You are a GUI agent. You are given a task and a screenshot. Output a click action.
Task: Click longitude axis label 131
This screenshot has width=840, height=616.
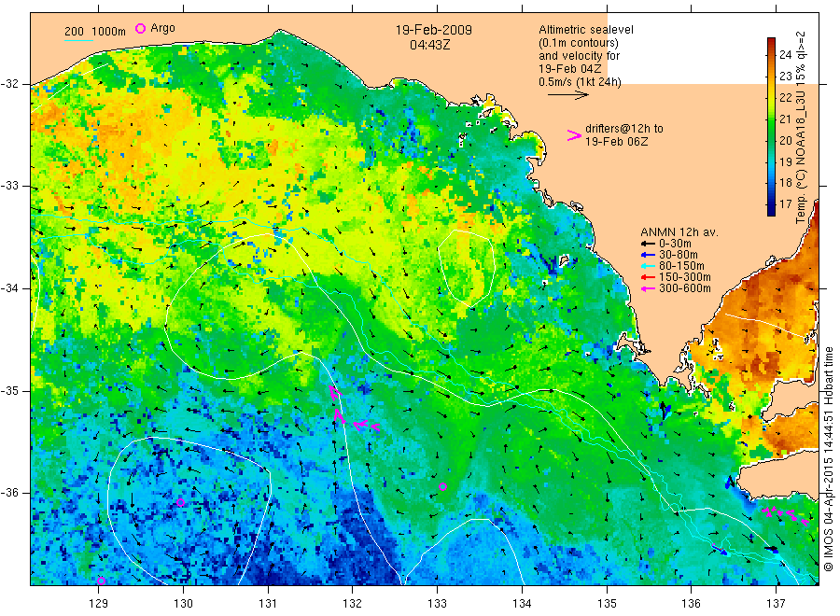(268, 604)
